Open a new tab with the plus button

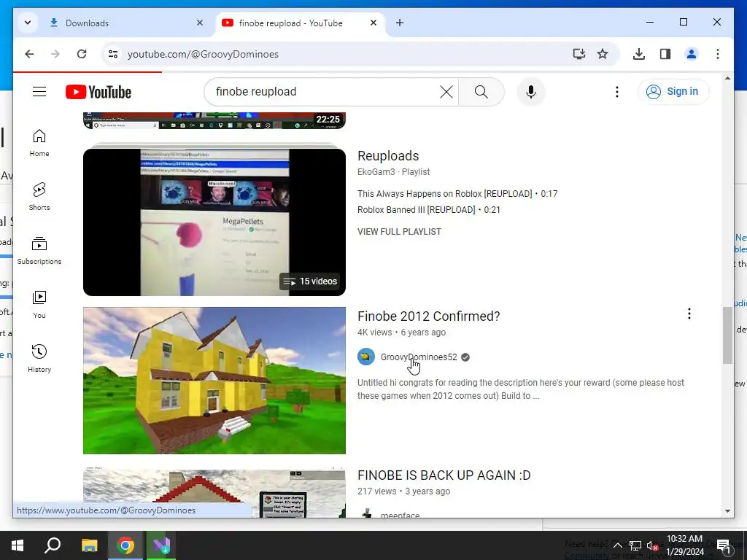coord(400,23)
